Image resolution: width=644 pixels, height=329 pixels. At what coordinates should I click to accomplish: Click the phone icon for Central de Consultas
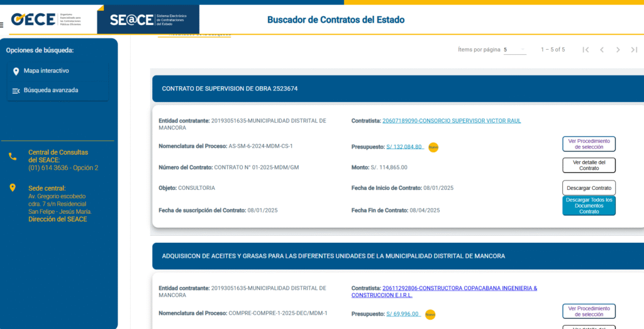pyautogui.click(x=13, y=157)
